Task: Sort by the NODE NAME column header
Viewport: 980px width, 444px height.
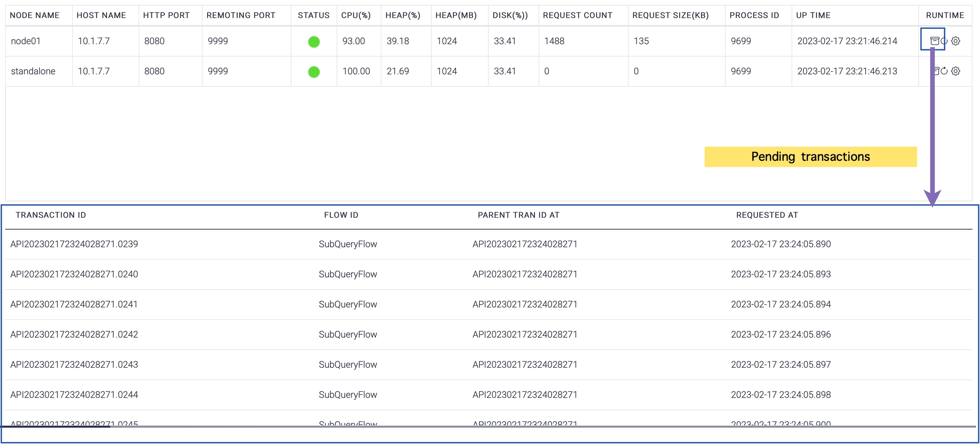Action: click(34, 15)
